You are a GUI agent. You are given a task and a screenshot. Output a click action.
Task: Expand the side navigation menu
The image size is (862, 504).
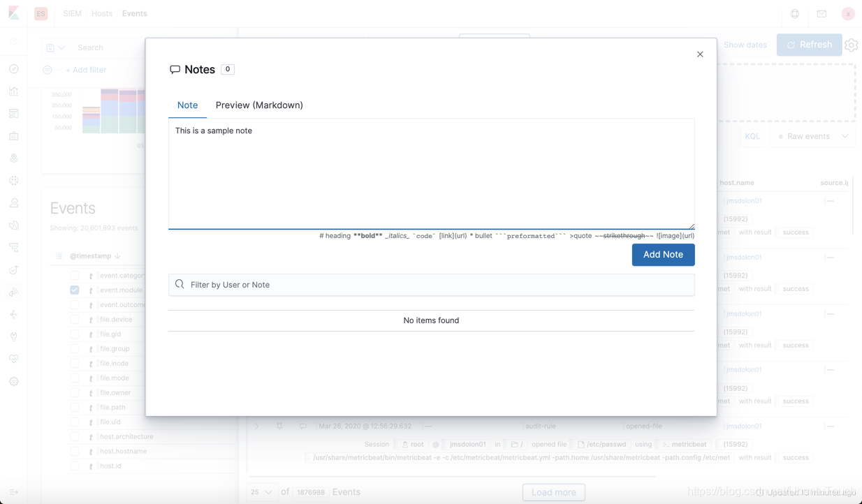click(14, 492)
